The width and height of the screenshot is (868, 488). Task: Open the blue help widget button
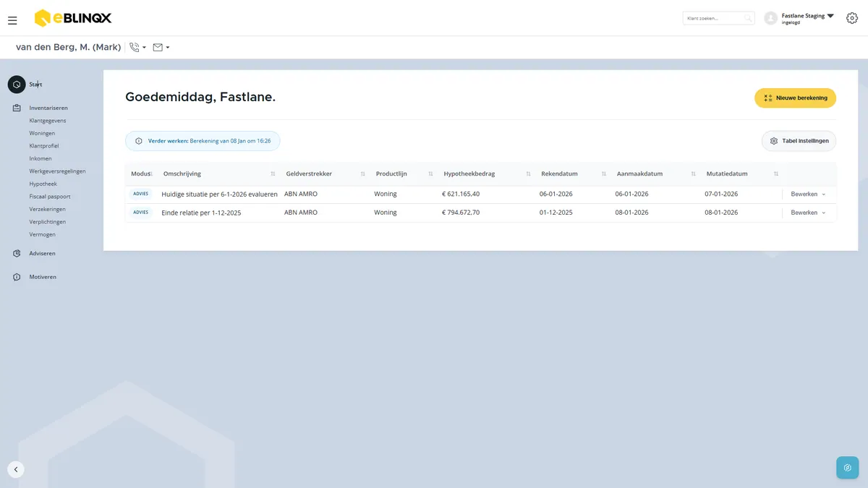pos(847,468)
